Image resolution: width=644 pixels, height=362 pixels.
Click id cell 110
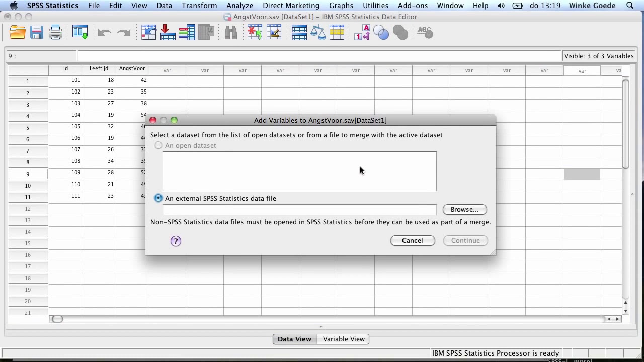pos(65,185)
